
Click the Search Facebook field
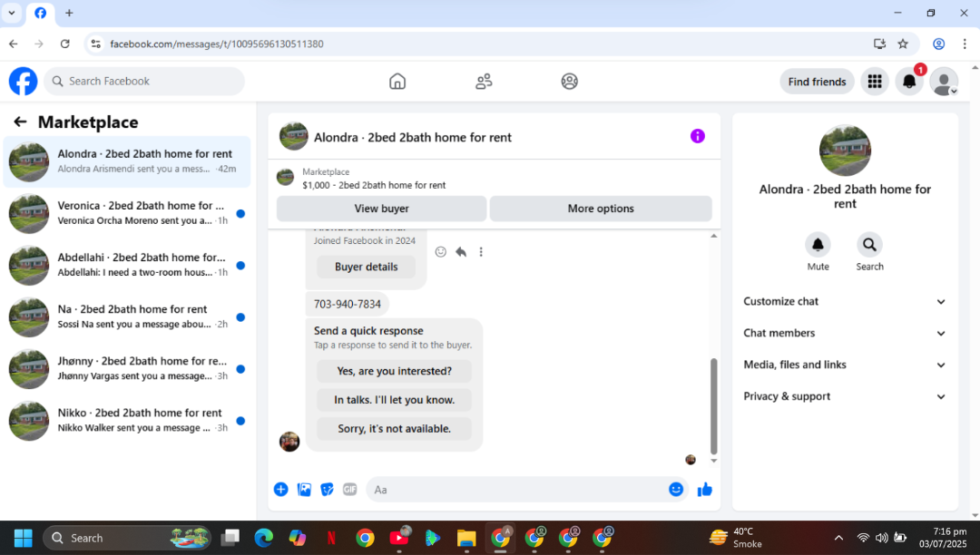[x=144, y=81]
